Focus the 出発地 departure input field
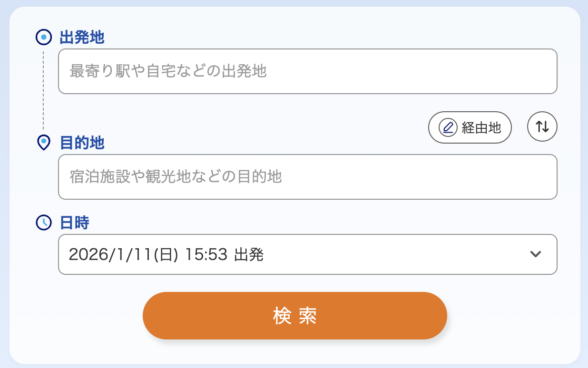The height and width of the screenshot is (368, 588). click(307, 71)
